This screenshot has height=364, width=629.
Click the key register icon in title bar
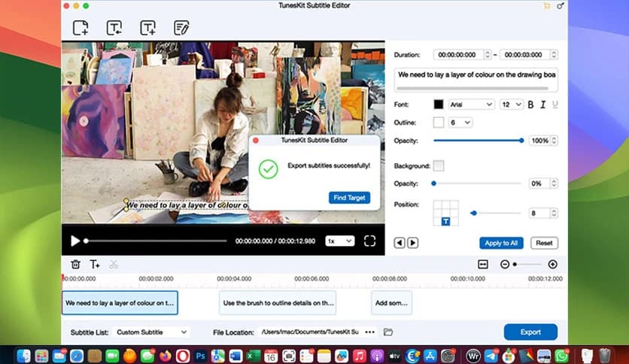point(561,5)
